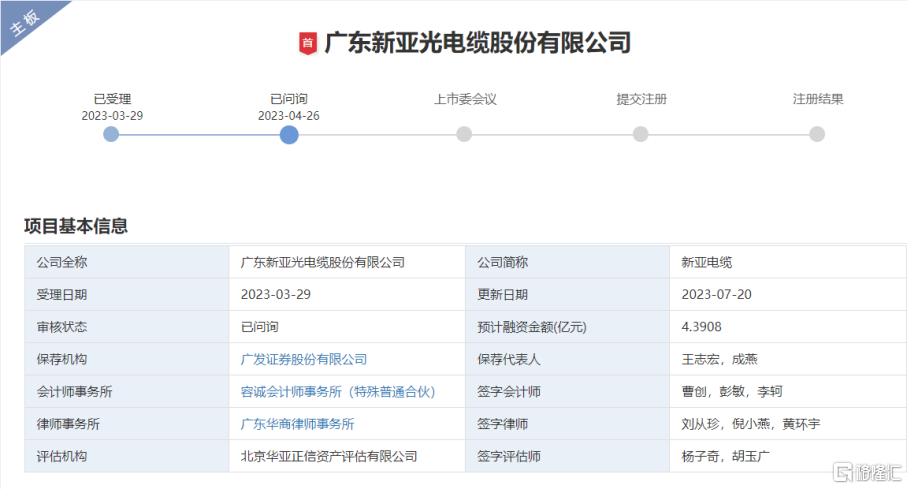Click the 主板 corner ribbon label
This screenshot has height=489, width=908.
coord(25,22)
